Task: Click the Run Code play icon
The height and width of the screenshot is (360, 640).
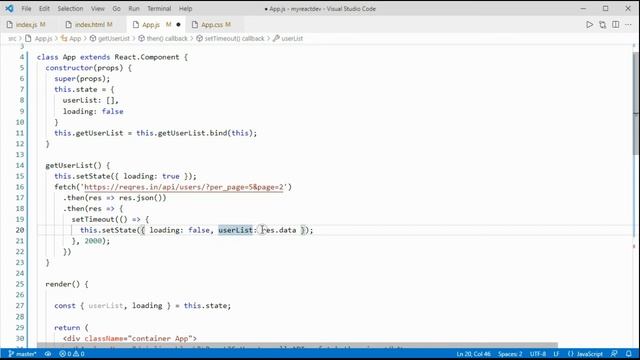Action: (589, 25)
